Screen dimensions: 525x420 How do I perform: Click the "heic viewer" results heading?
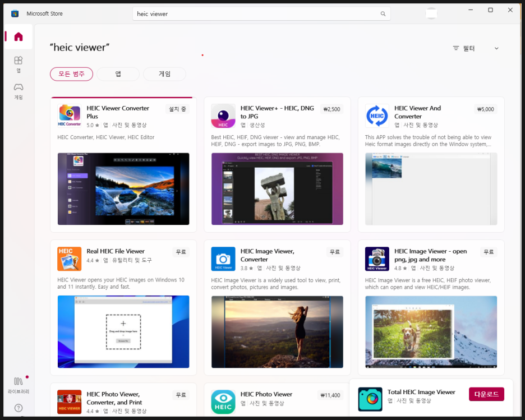coord(80,47)
